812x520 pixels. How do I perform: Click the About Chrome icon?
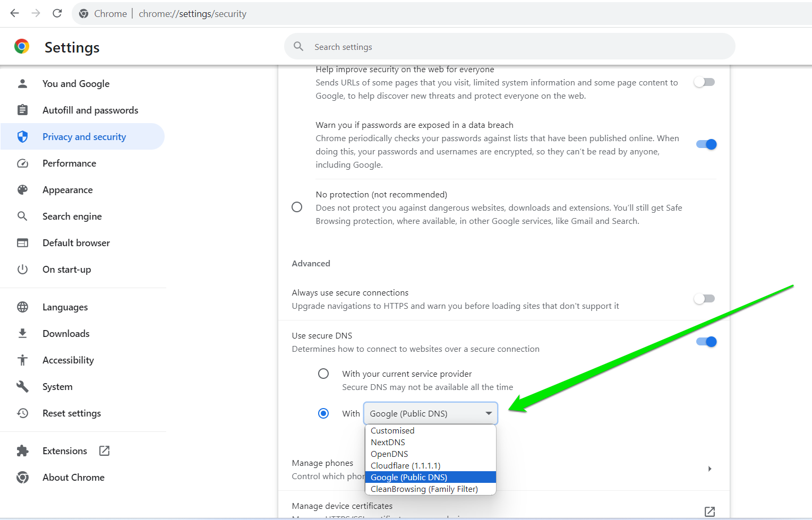click(x=22, y=477)
